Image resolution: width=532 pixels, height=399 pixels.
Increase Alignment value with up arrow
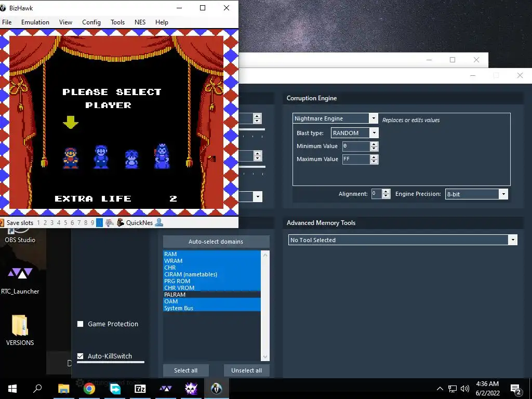tap(385, 191)
